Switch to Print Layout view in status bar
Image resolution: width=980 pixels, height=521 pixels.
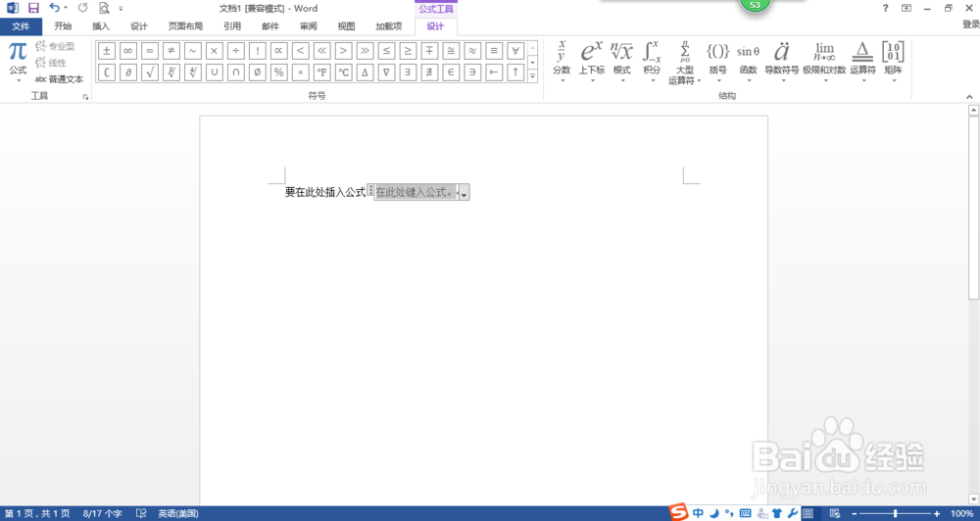(808, 513)
